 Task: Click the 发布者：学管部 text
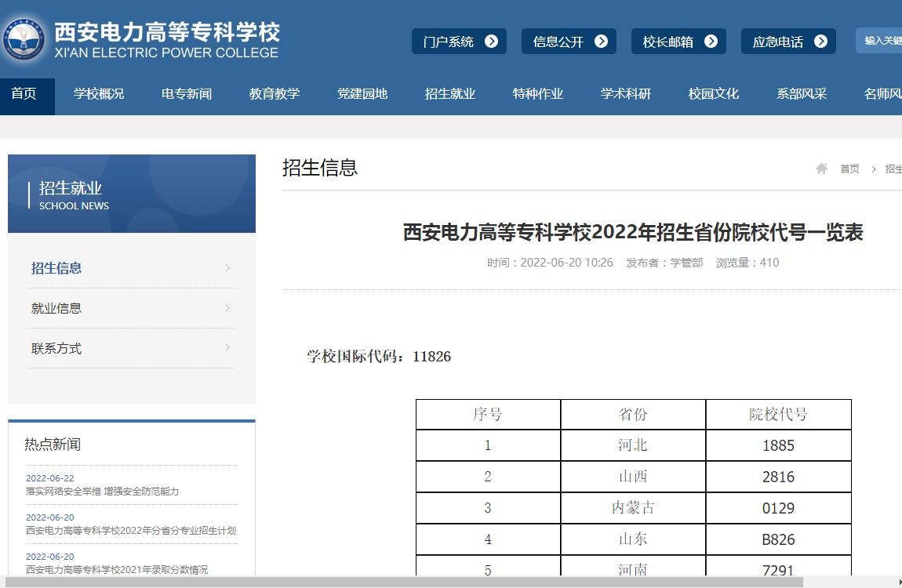pyautogui.click(x=664, y=263)
